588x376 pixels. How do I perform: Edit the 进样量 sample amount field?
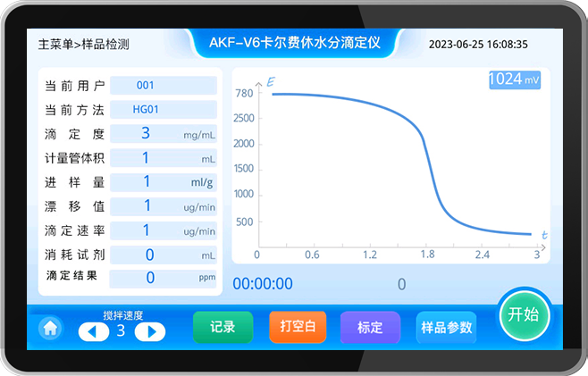coord(163,182)
